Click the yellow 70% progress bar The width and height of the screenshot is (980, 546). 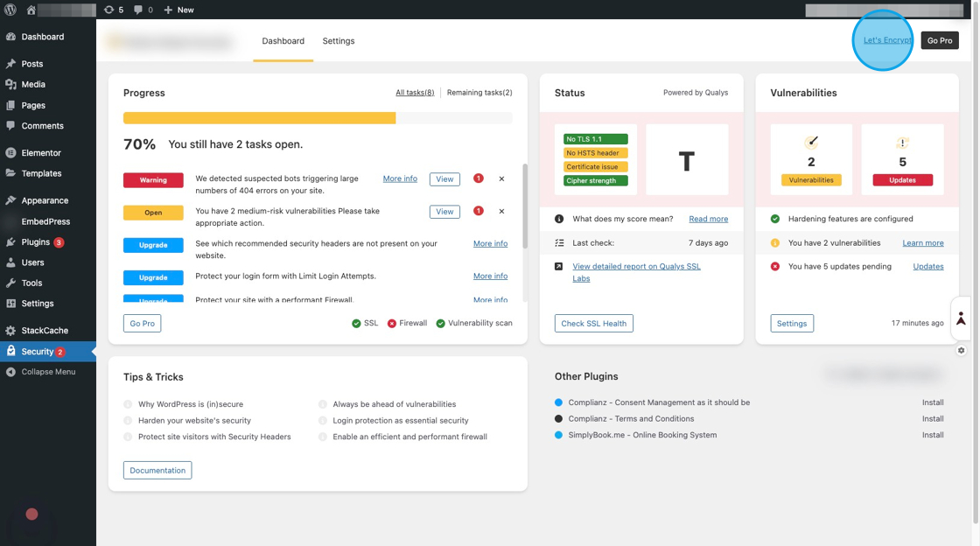click(259, 118)
